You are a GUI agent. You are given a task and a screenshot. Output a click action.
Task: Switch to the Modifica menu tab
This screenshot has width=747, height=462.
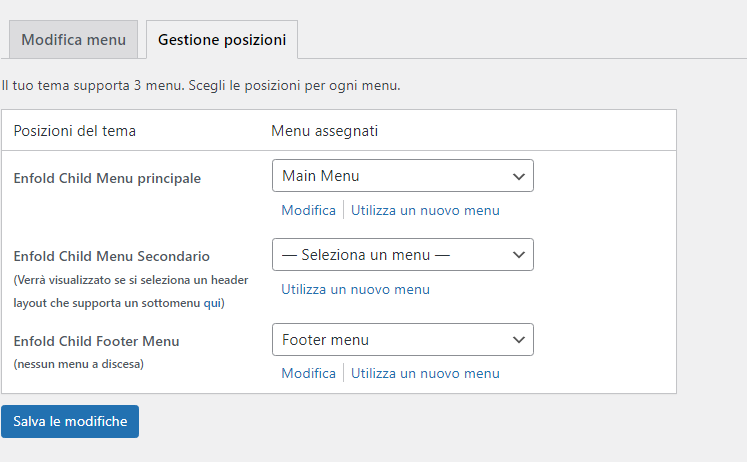point(73,40)
